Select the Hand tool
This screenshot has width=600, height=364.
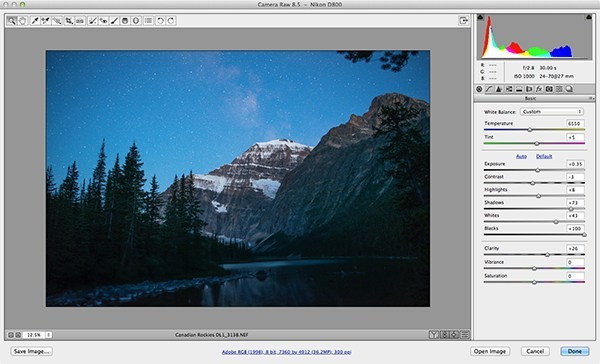pos(23,21)
